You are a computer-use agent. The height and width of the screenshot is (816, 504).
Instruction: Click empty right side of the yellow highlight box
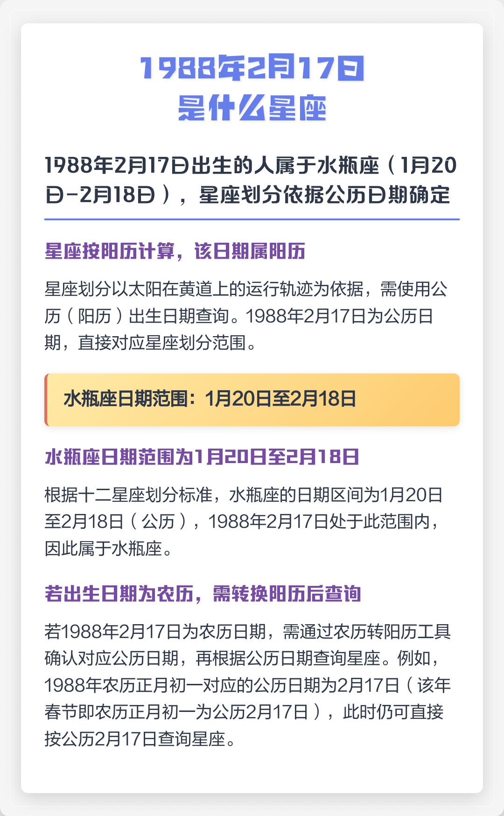point(411,400)
